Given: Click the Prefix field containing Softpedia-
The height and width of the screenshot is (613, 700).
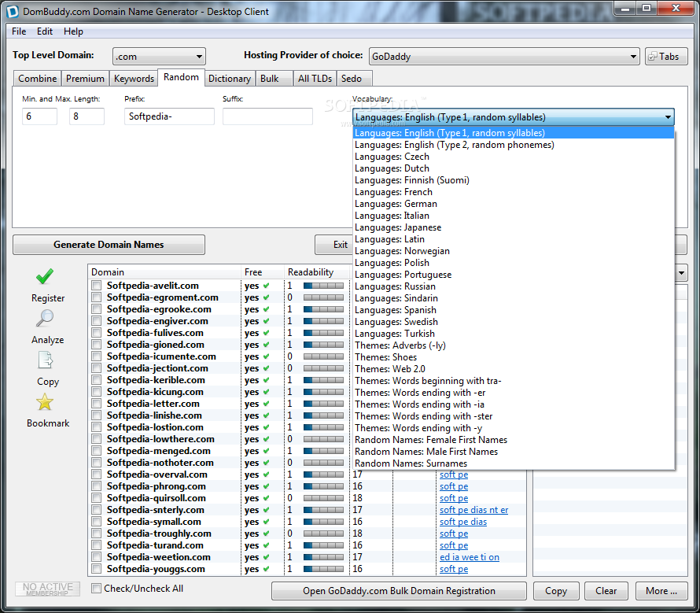Looking at the screenshot, I should 169,116.
